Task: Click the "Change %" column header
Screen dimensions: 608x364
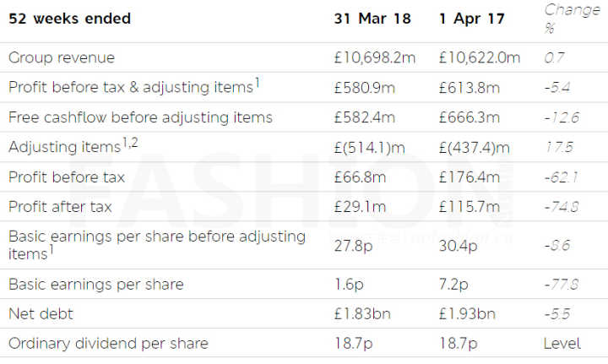Action: (572, 19)
